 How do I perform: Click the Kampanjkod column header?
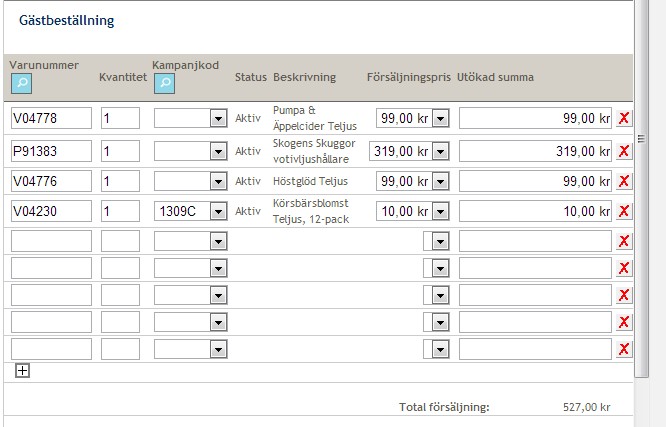click(186, 65)
